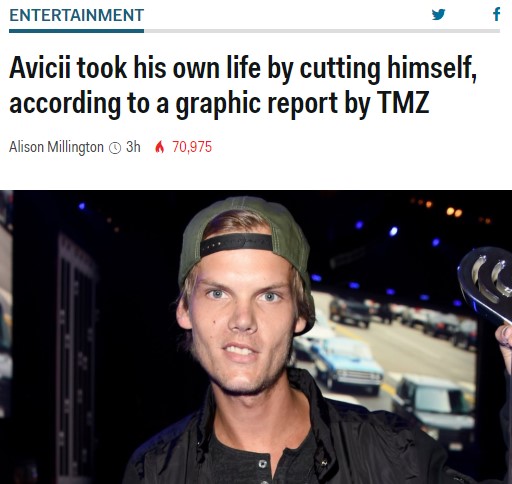Open the headline starting 'Avicii took his own life'

pyautogui.click(x=243, y=85)
